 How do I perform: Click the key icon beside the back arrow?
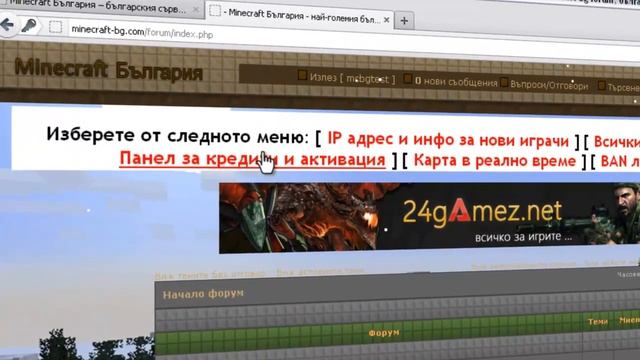coord(29,26)
